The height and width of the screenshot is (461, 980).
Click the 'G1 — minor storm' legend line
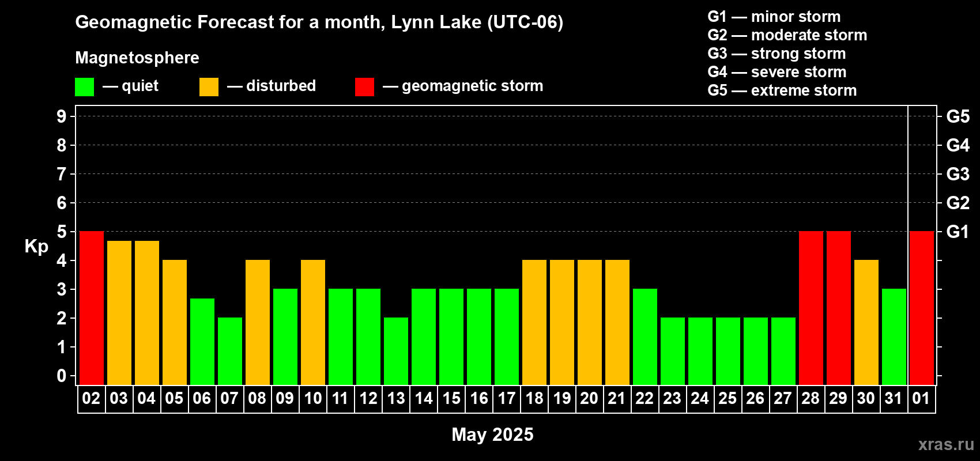(774, 17)
